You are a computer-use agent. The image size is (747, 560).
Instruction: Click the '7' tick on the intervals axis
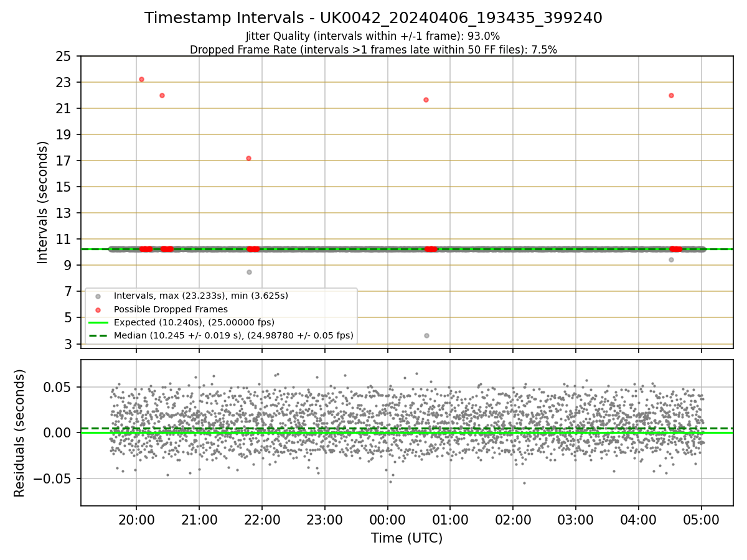[x=68, y=292]
